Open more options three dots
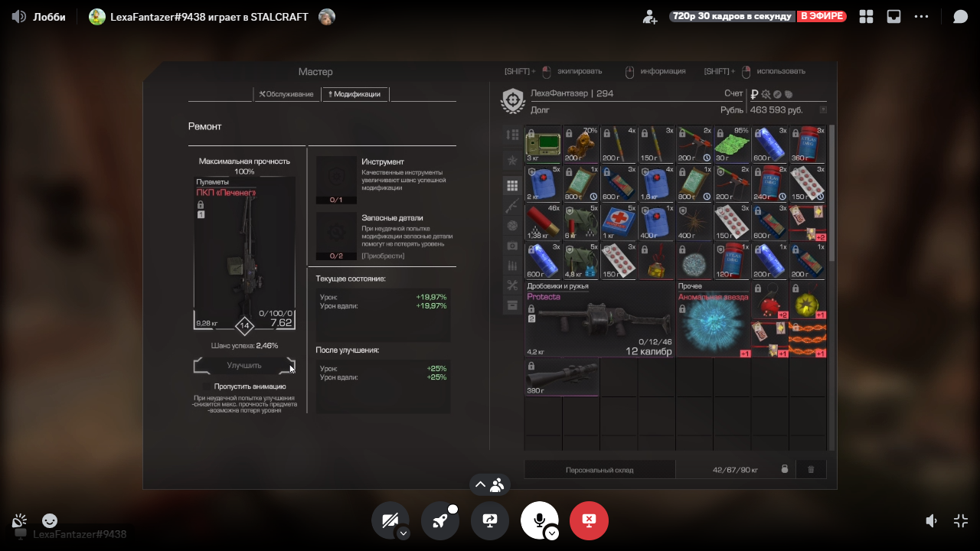Image resolution: width=980 pixels, height=551 pixels. (922, 17)
